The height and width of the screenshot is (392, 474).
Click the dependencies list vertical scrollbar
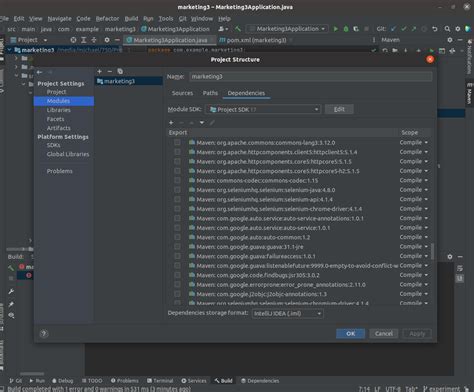[x=433, y=251]
